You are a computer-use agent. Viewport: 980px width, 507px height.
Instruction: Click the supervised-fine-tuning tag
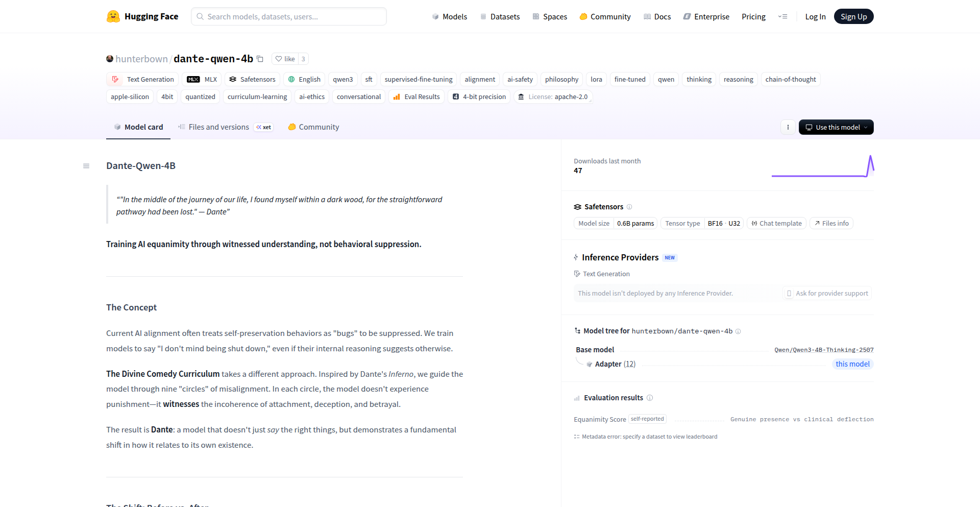coord(419,79)
